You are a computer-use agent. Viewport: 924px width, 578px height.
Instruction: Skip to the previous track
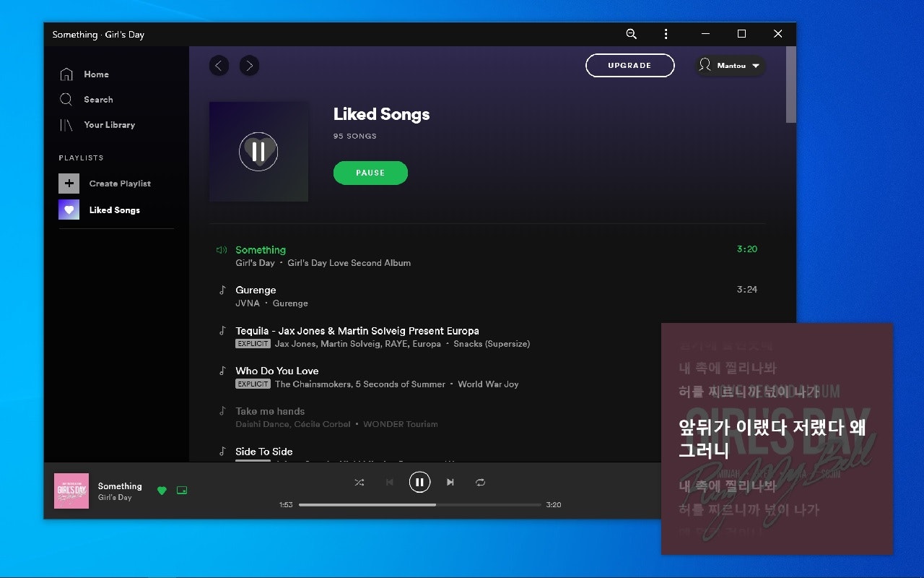(x=390, y=482)
